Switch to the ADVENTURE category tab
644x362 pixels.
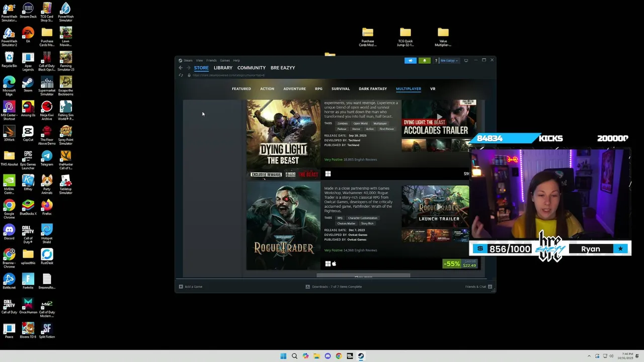click(294, 89)
